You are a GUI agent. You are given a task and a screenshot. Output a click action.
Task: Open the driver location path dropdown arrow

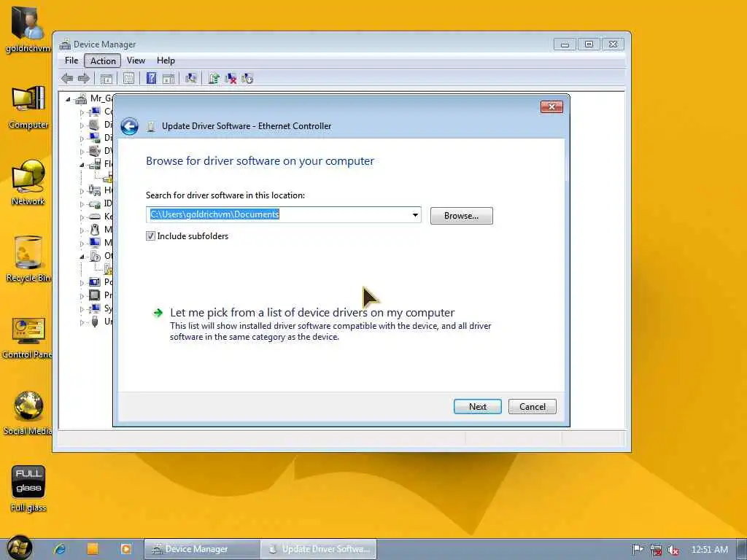[415, 215]
